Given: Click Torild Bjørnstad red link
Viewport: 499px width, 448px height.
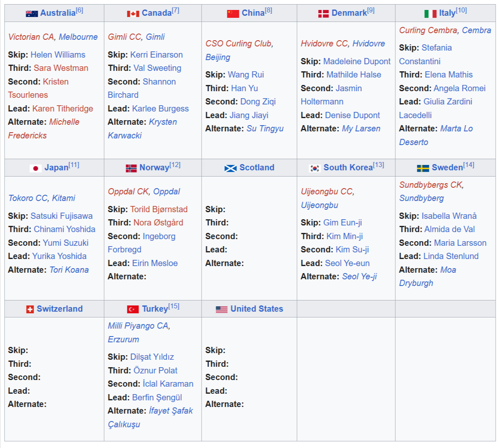Looking at the screenshot, I should click(x=159, y=209).
